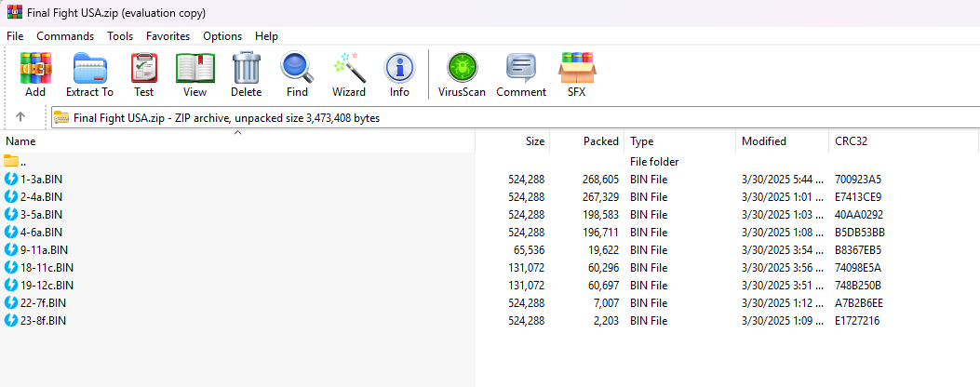Run the Test archive tool
The image size is (980, 387).
click(x=143, y=75)
